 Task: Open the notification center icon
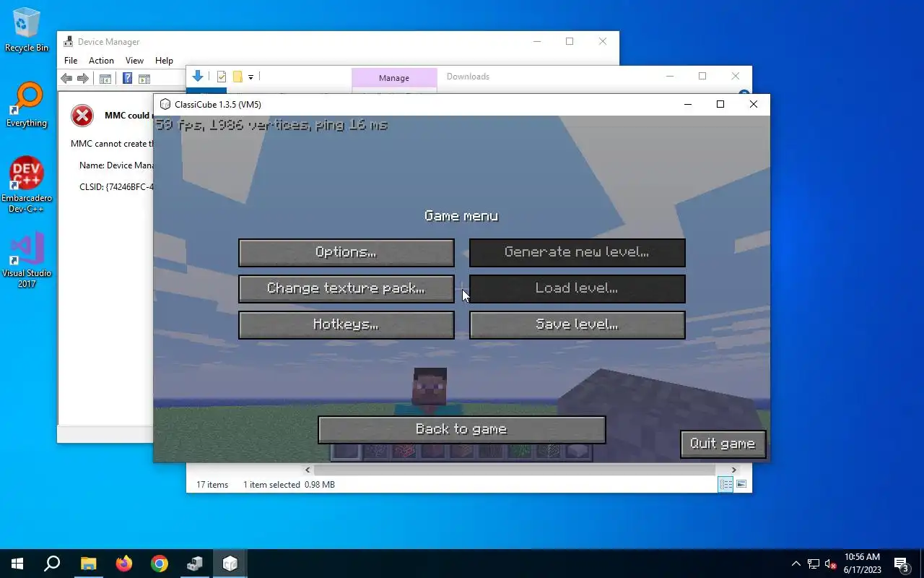pyautogui.click(x=902, y=564)
